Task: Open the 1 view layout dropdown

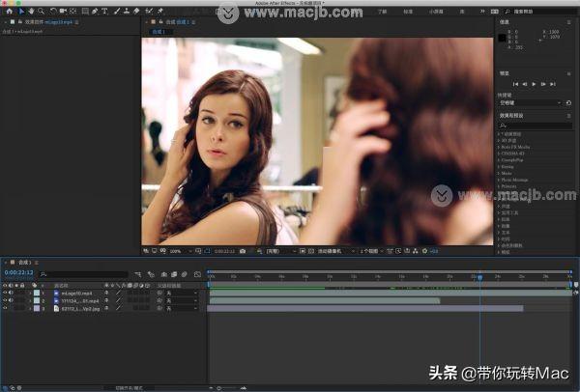Action: (x=371, y=251)
